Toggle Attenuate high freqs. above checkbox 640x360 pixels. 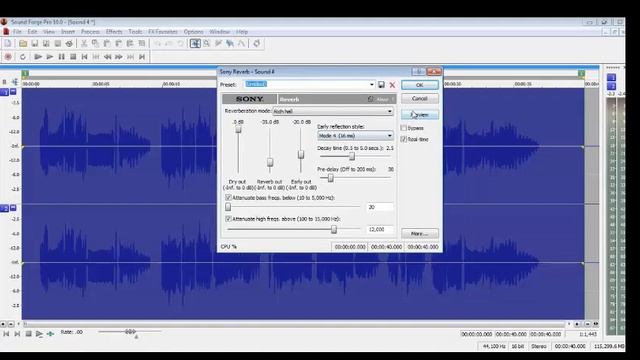click(228, 219)
